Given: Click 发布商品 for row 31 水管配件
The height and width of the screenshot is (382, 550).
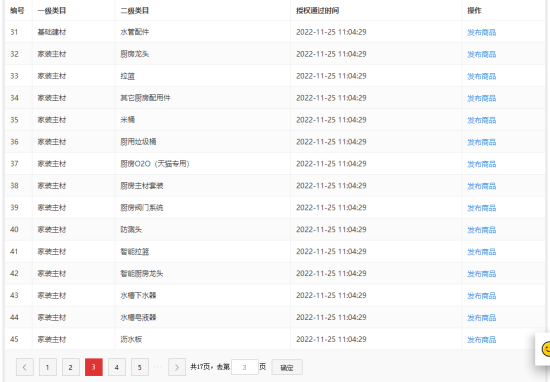Looking at the screenshot, I should click(x=482, y=32).
